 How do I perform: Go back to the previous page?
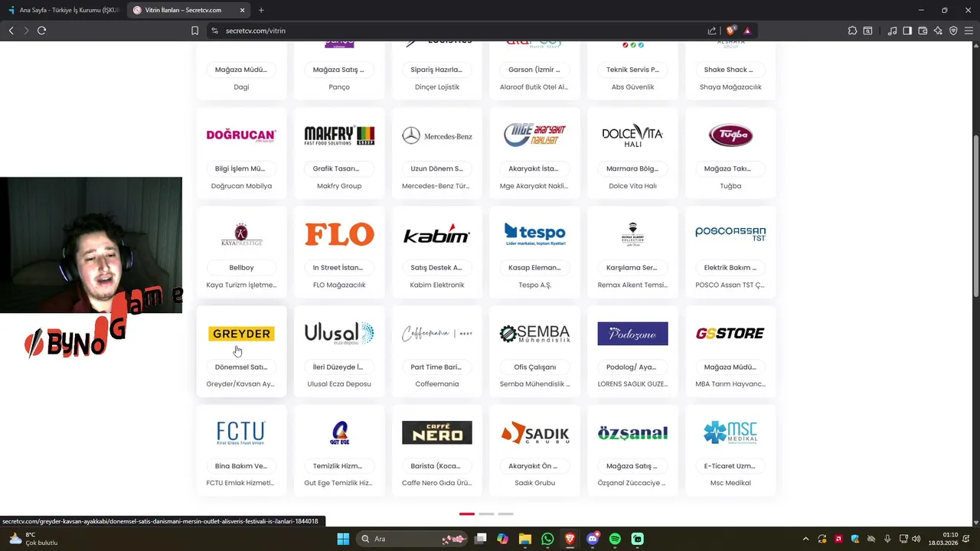11,31
